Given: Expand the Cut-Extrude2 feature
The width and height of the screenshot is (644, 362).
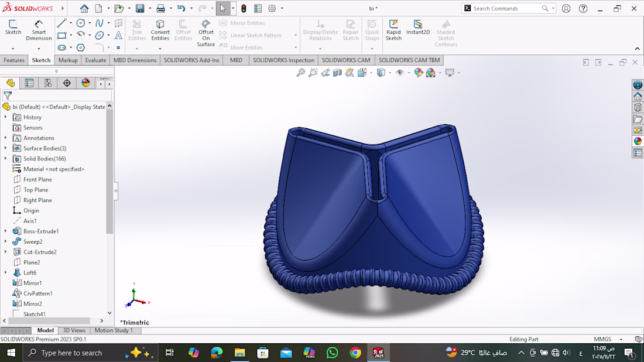Looking at the screenshot, I should (6, 252).
